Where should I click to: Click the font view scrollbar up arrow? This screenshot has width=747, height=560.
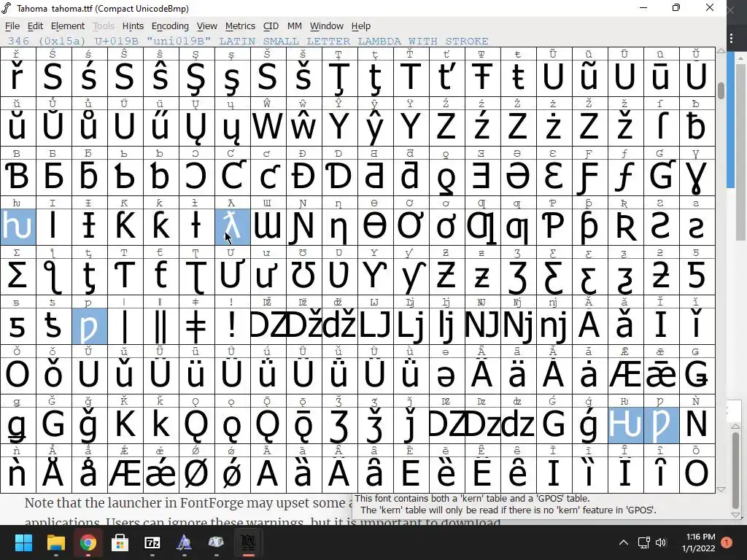point(721,50)
